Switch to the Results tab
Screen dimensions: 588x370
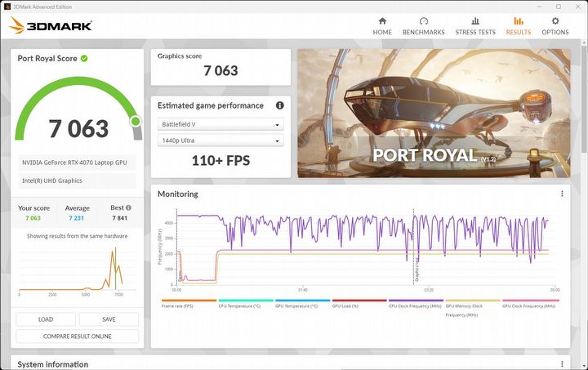pos(518,25)
